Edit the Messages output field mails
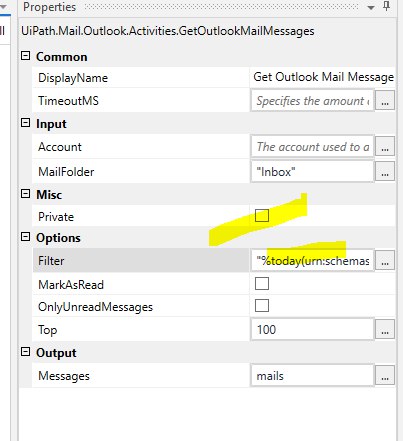Screen dimensions: 403x441 click(x=312, y=376)
